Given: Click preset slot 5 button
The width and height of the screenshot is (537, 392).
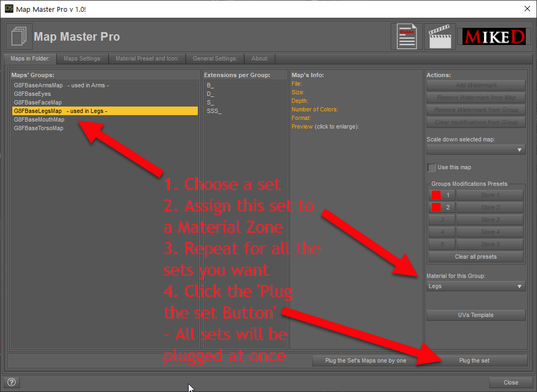Looking at the screenshot, I should [442, 244].
